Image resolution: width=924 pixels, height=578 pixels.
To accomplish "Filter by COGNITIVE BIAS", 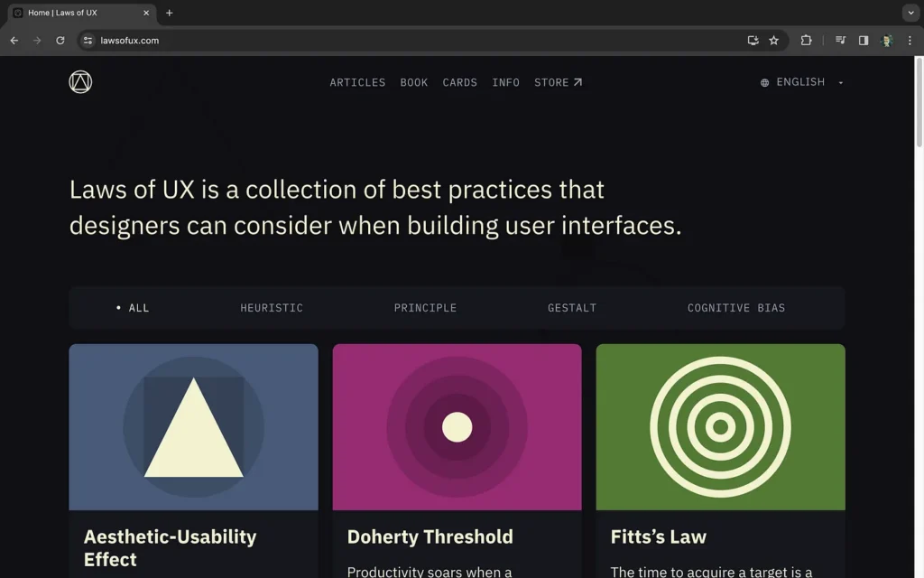I will click(x=736, y=308).
